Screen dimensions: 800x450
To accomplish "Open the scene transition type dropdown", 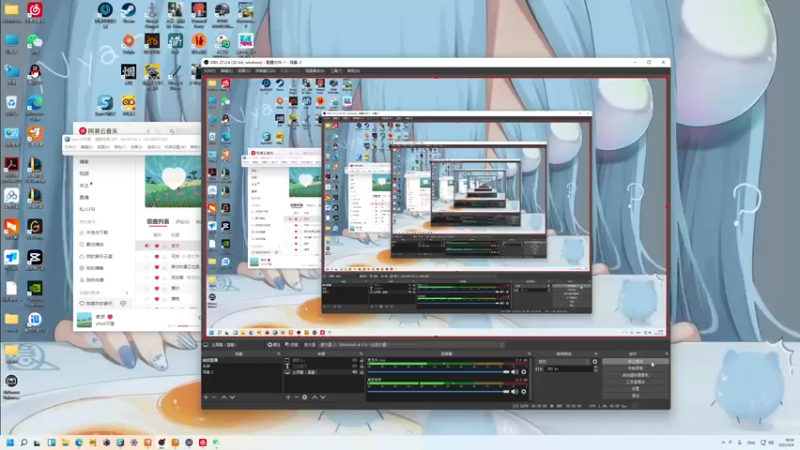I will [x=563, y=362].
